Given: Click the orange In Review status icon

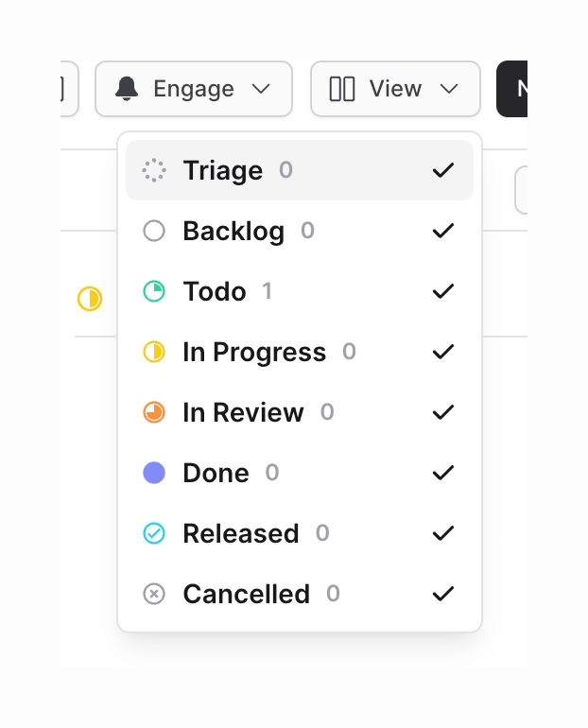Looking at the screenshot, I should pos(153,412).
